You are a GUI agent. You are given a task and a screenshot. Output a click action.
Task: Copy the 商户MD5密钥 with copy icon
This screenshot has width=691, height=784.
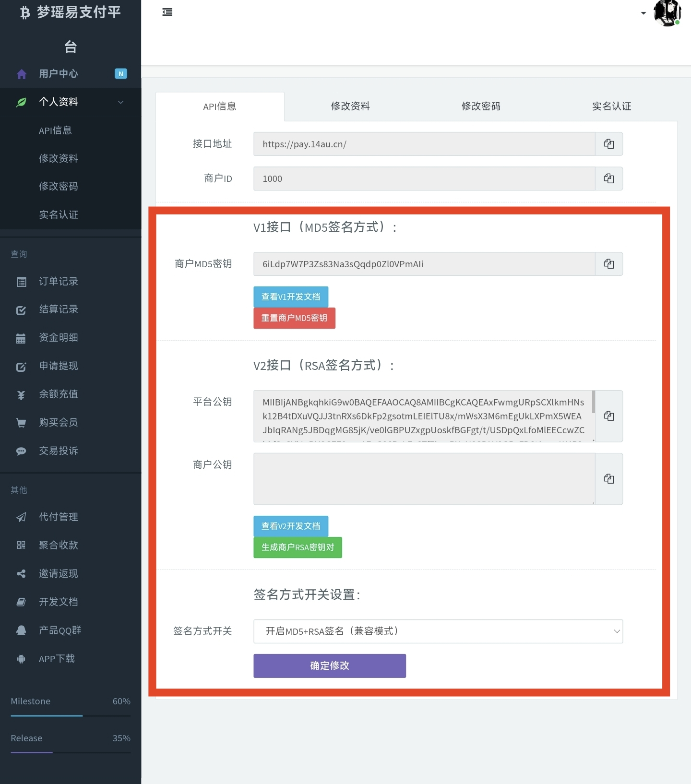[609, 264]
